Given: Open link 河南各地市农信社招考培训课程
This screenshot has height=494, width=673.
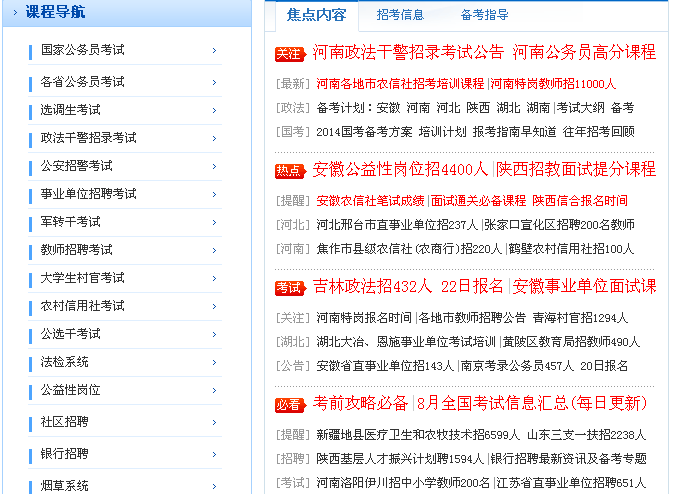Looking at the screenshot, I should (x=400, y=84).
